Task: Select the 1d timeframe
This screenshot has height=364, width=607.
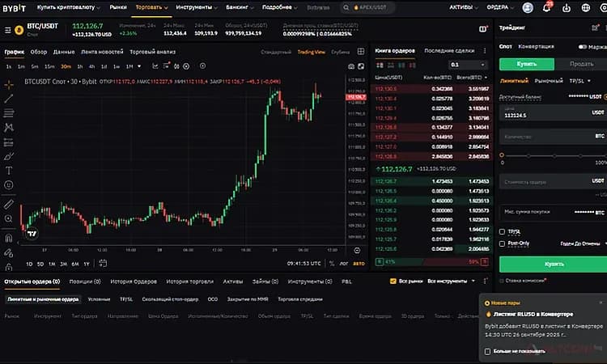Action: (104, 66)
